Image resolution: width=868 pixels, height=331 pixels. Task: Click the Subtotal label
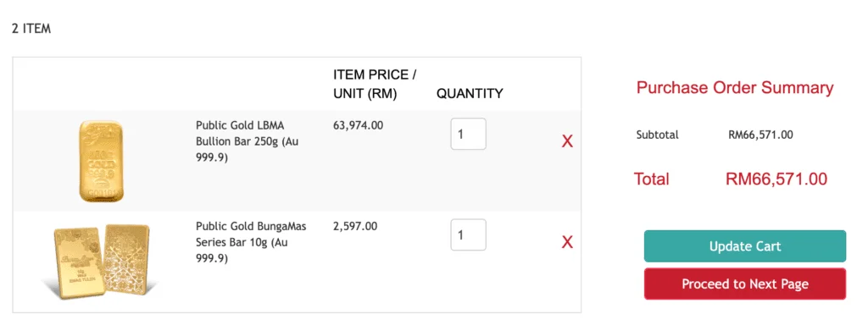(657, 135)
